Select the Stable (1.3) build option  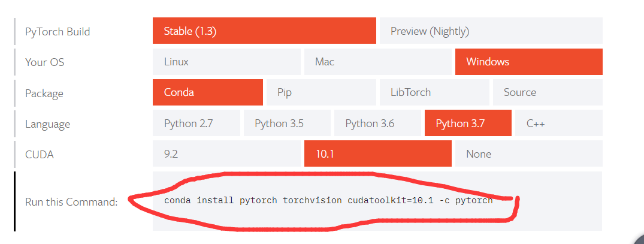click(264, 31)
